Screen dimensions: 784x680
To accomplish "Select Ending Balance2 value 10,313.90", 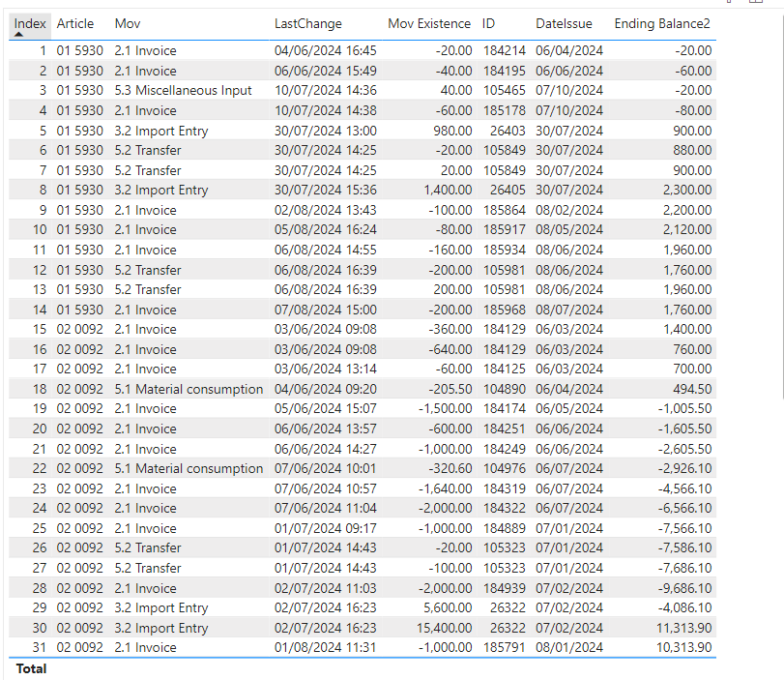I will click(x=684, y=647).
